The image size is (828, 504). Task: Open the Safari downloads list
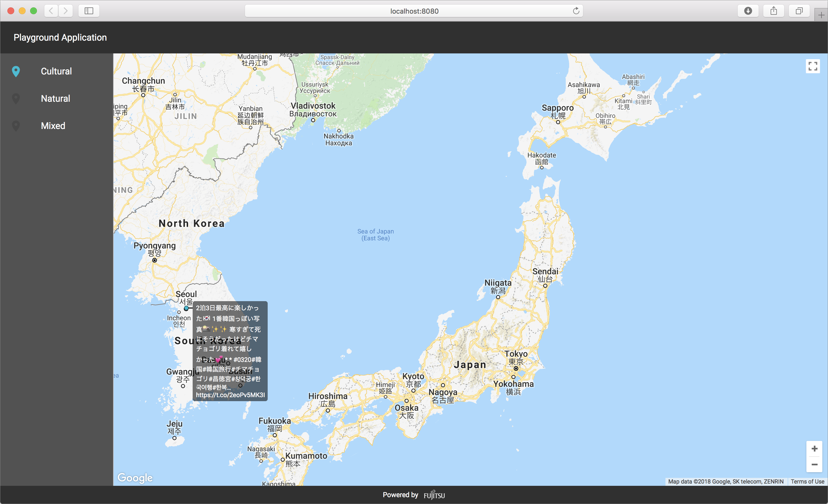(x=748, y=11)
